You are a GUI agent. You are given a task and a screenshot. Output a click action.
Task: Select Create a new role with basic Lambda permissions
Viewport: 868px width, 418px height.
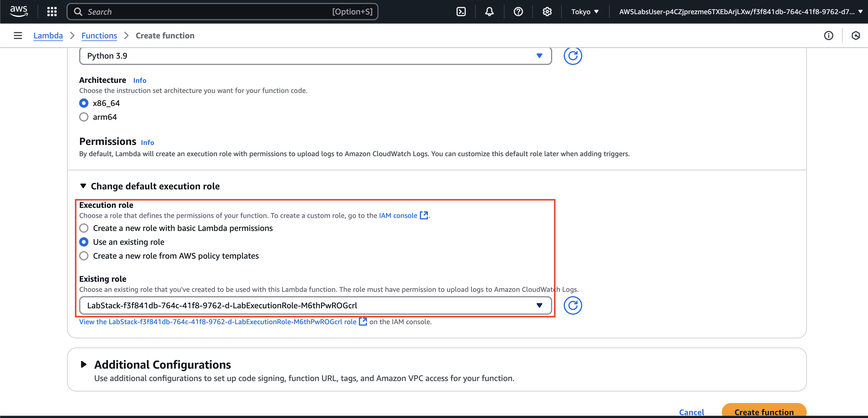point(84,228)
